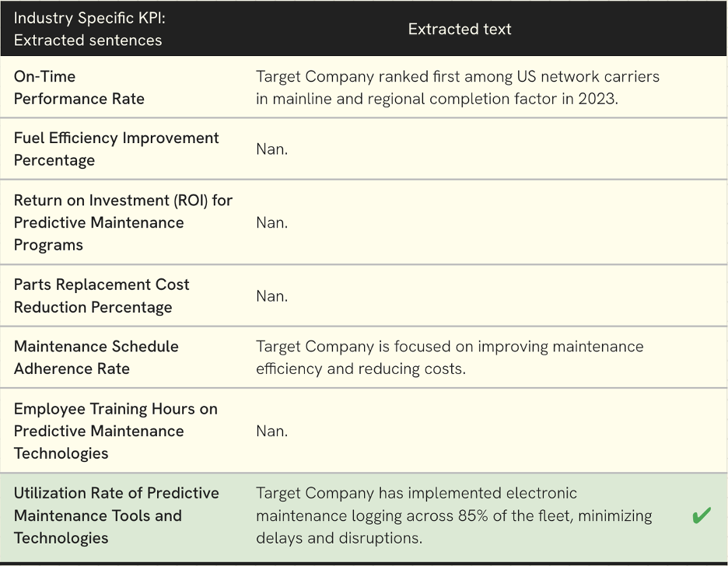Screen dimensions: 728x566
Task: Click the text about improving maintenance efficiency
Action: (x=450, y=357)
